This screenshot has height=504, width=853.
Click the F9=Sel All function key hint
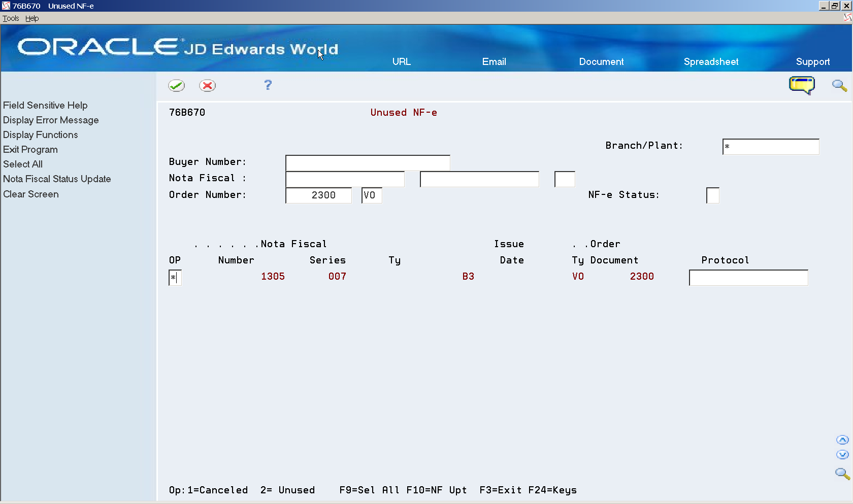point(369,490)
